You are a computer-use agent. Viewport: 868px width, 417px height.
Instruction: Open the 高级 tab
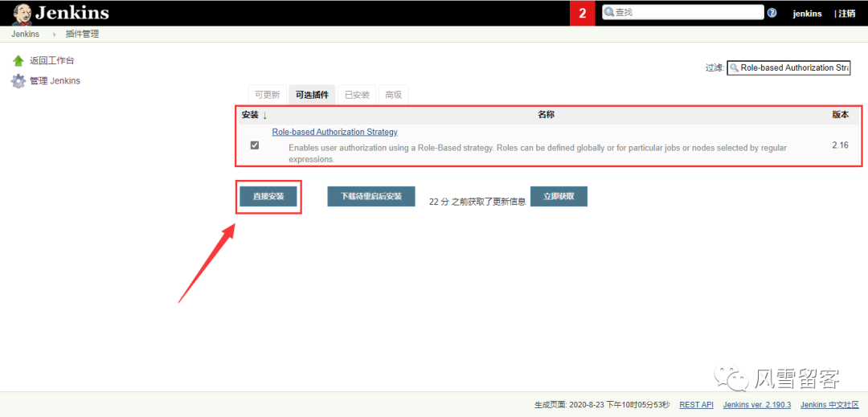[393, 95]
